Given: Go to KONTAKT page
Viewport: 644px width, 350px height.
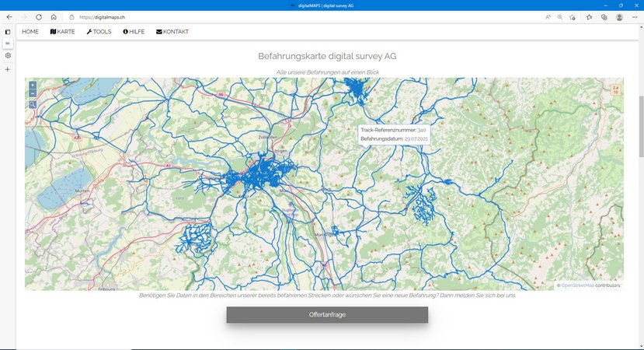Looking at the screenshot, I should 172,32.
